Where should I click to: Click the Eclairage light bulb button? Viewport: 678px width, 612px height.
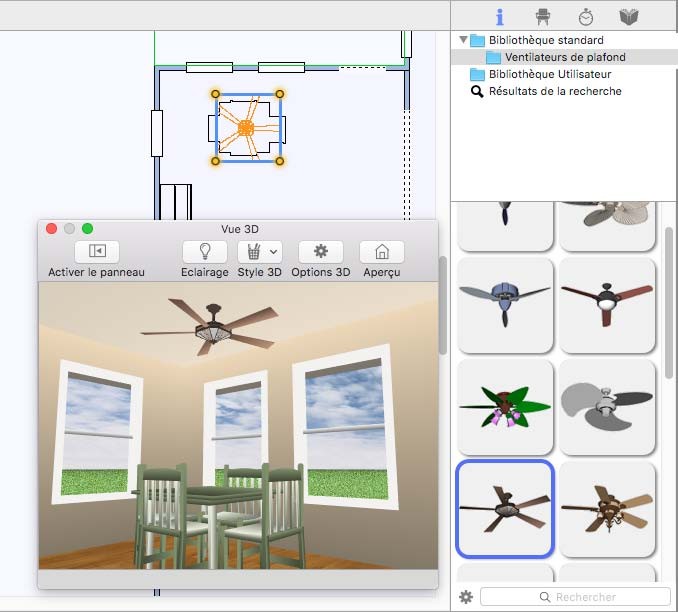204,252
